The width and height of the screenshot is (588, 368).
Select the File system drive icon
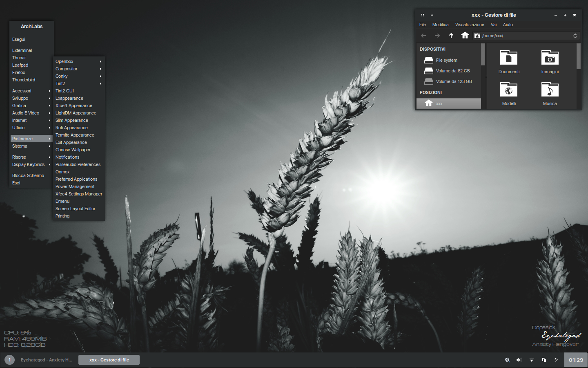tap(429, 60)
